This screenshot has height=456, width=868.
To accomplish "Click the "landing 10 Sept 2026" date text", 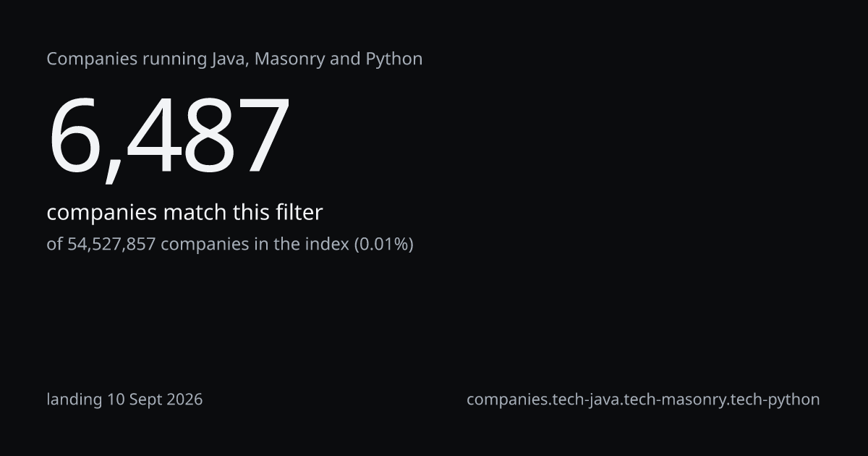I will point(124,399).
